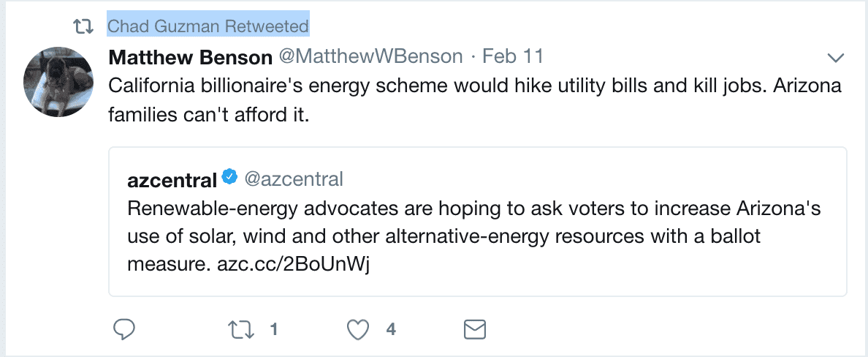868x357 pixels.
Task: Click the "California billionaire's energy scheme" tweet text
Action: (x=475, y=100)
